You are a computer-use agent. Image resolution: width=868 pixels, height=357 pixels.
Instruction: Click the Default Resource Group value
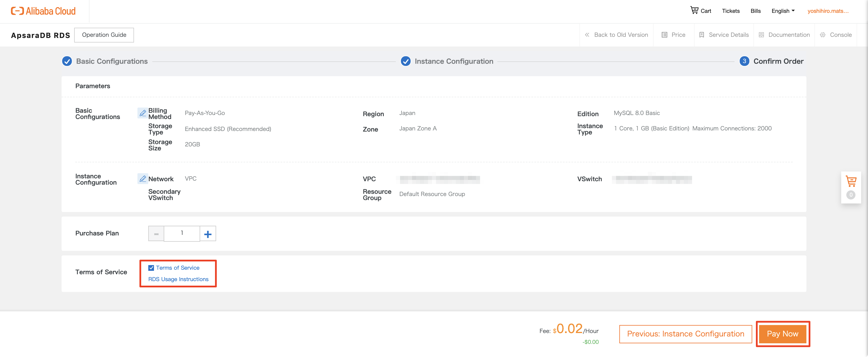coord(432,194)
